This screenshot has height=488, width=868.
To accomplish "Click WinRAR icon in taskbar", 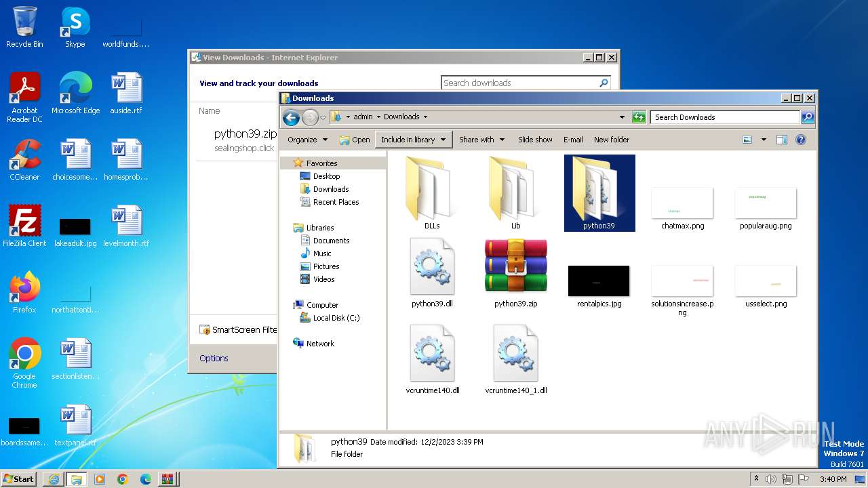I will click(x=167, y=479).
